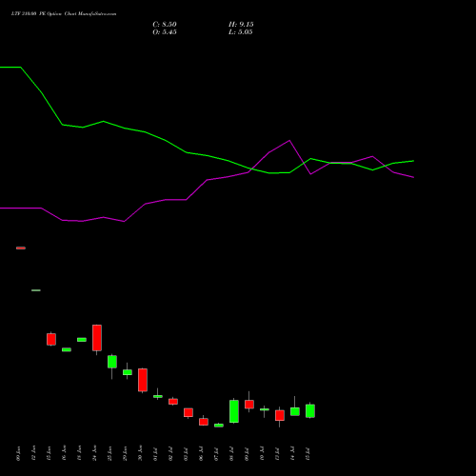Select the small red dash candle above 09 Jun
476x476 pixels.
[21, 248]
